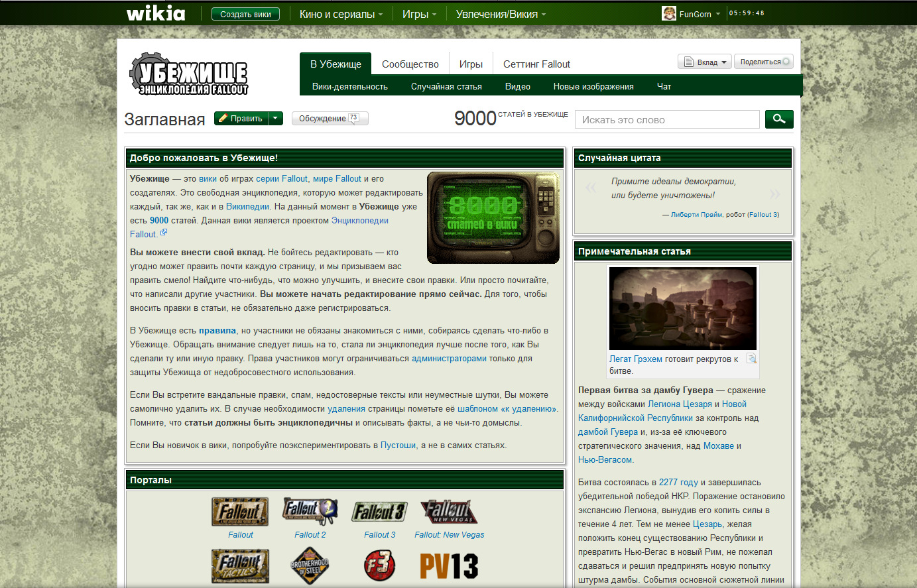The height and width of the screenshot is (588, 917).
Task: Select the Сообщество tab
Action: point(410,64)
